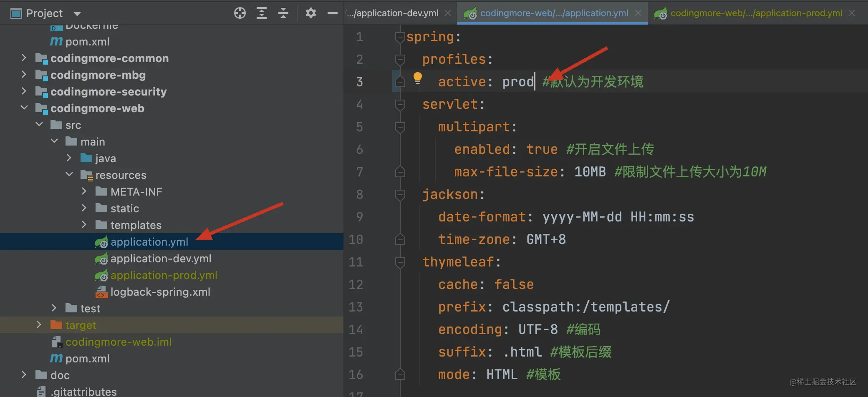The width and height of the screenshot is (868, 397).
Task: Expand the java folder
Action: pos(69,158)
